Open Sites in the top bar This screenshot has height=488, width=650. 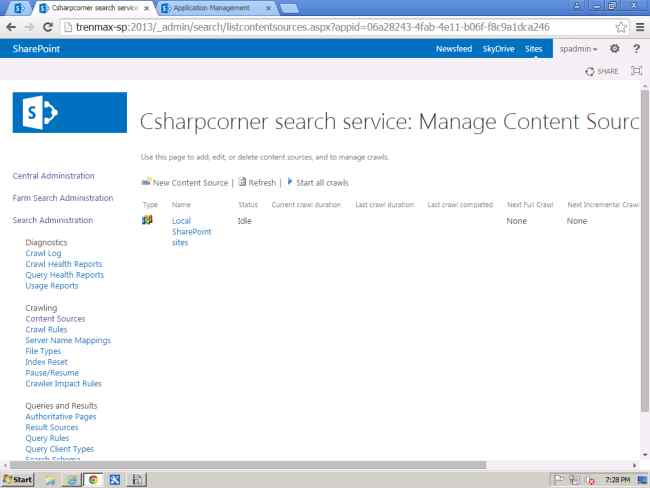[534, 49]
